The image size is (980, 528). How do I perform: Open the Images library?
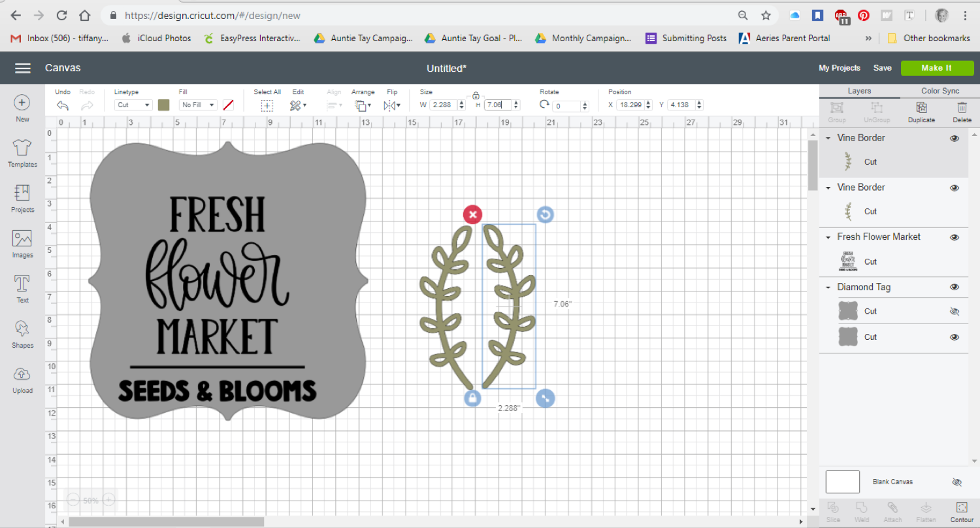pyautogui.click(x=22, y=243)
